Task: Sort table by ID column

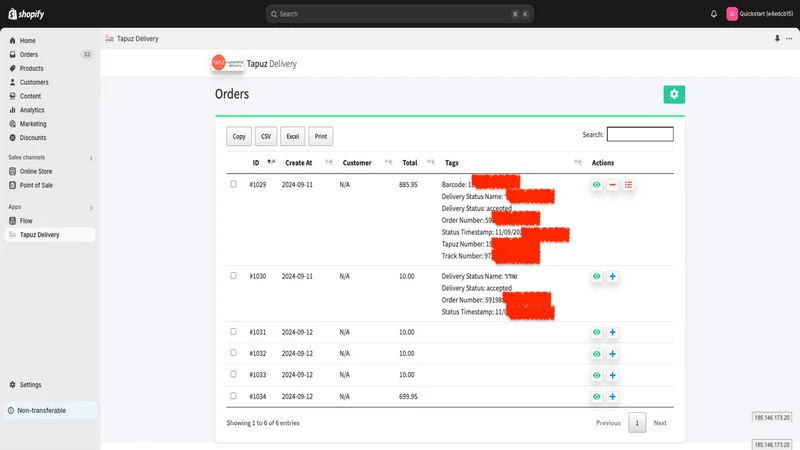Action: click(x=263, y=163)
